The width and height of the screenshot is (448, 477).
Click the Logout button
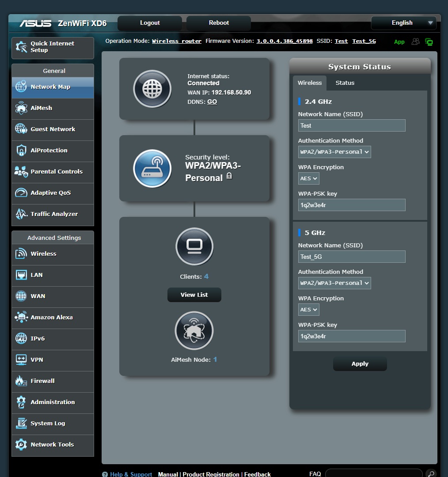click(150, 23)
